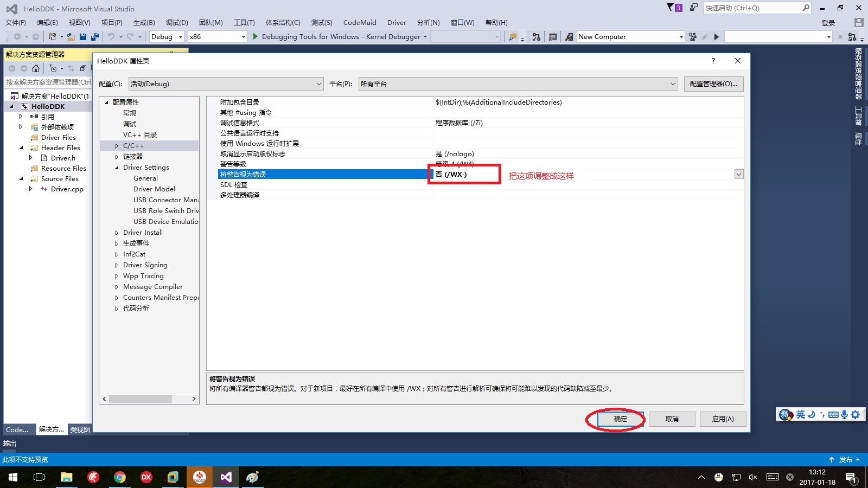Switch to the 类视图 tab
The image size is (868, 488).
pos(80,429)
